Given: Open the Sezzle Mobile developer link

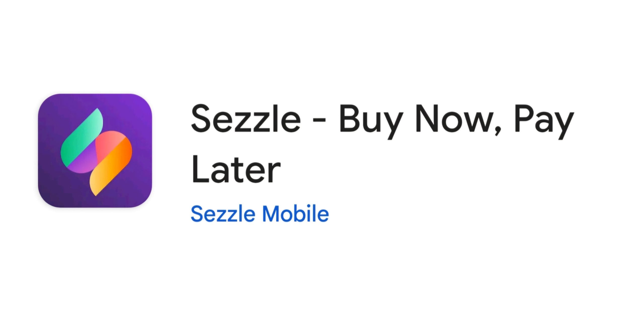Looking at the screenshot, I should point(260,214).
